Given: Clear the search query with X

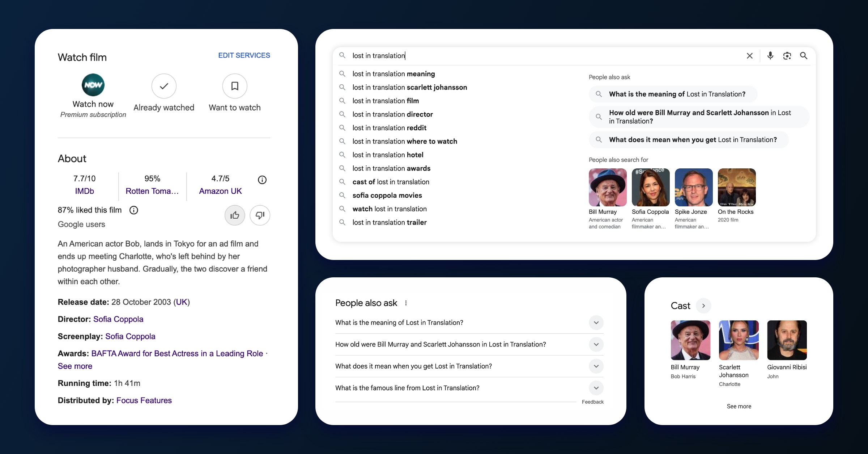Looking at the screenshot, I should pos(750,56).
